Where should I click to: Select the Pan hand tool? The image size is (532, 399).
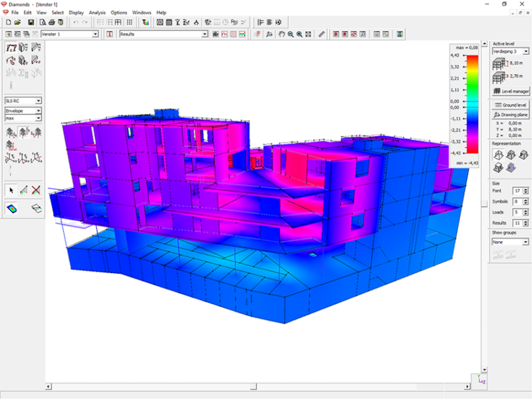(x=282, y=34)
